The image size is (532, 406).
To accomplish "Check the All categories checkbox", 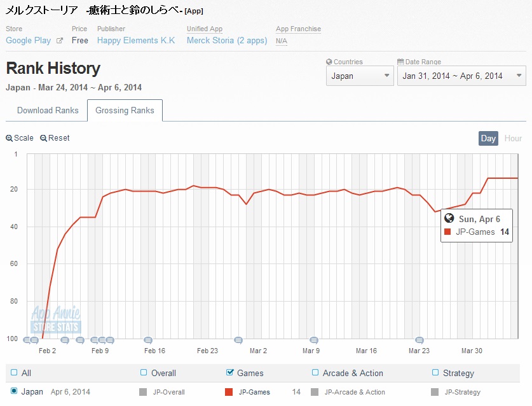I will pos(14,373).
